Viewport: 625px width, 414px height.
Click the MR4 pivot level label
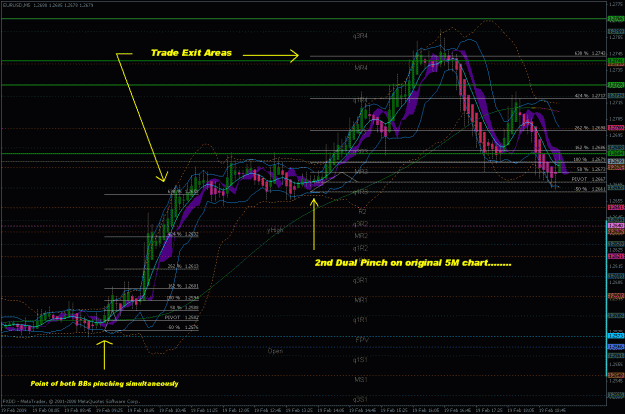pyautogui.click(x=361, y=68)
